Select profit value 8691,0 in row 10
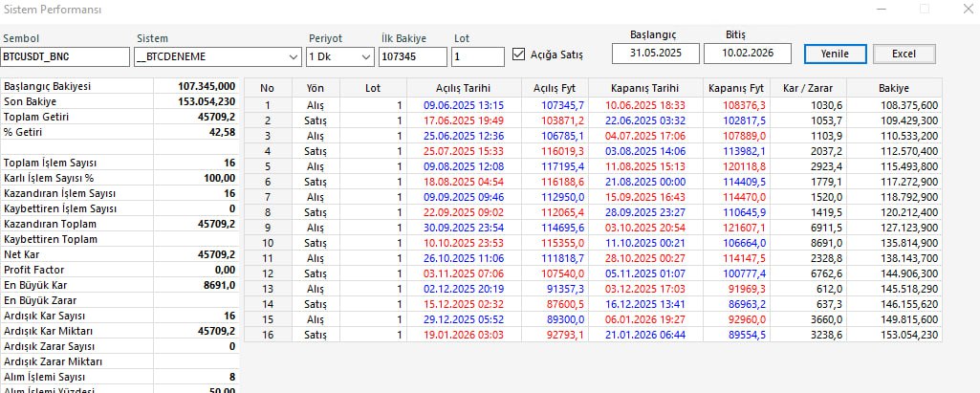The image size is (980, 393). pos(826,243)
